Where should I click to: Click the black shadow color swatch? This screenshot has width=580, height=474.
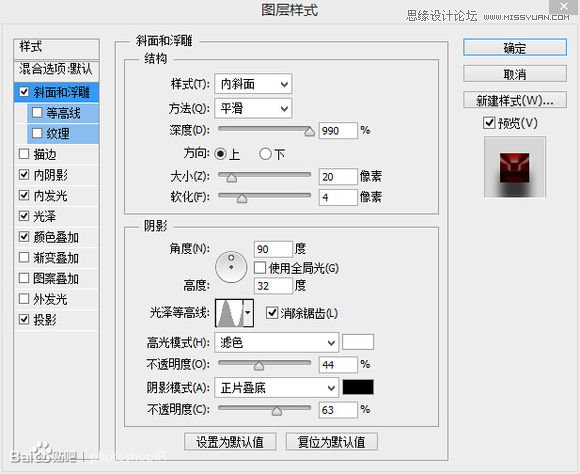[x=358, y=387]
